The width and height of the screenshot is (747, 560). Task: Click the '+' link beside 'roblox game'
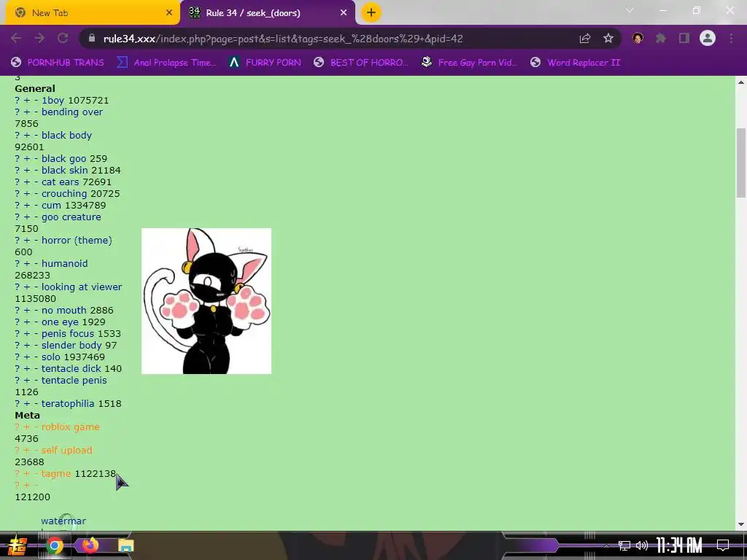[27, 427]
